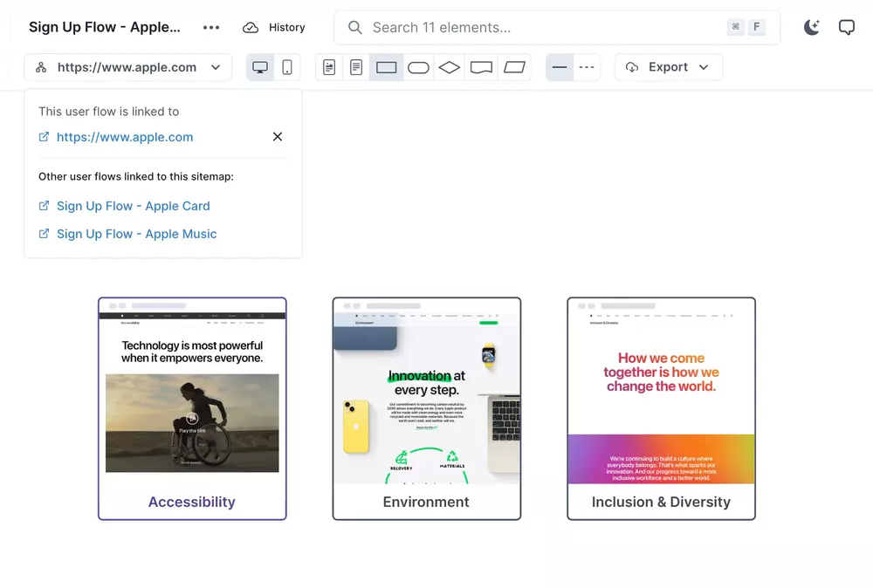The width and height of the screenshot is (873, 588).
Task: Open the comments speech bubble icon
Action: 846,27
